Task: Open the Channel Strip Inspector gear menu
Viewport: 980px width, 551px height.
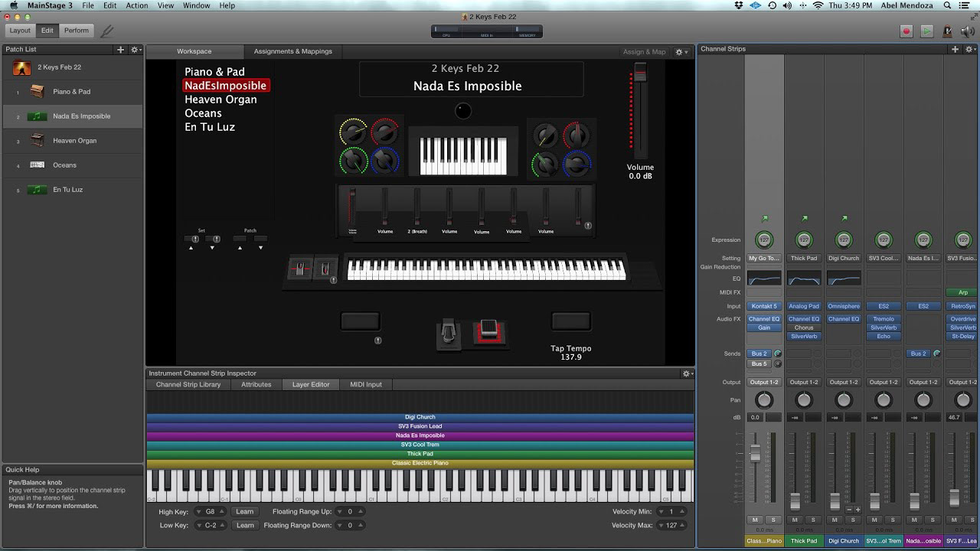Action: tap(687, 373)
